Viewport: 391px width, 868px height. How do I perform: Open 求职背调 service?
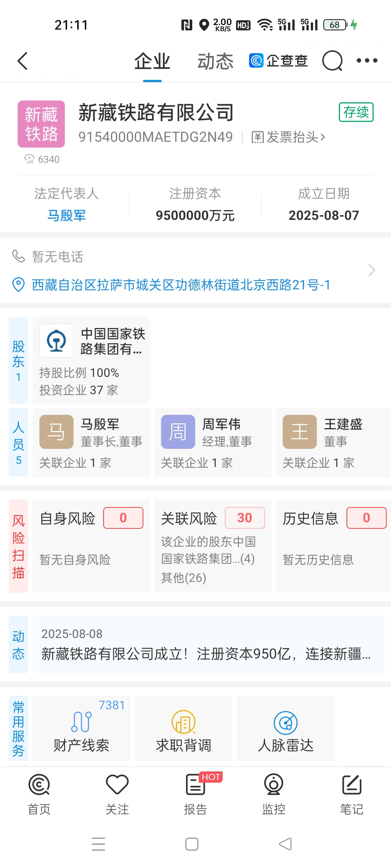point(184,728)
